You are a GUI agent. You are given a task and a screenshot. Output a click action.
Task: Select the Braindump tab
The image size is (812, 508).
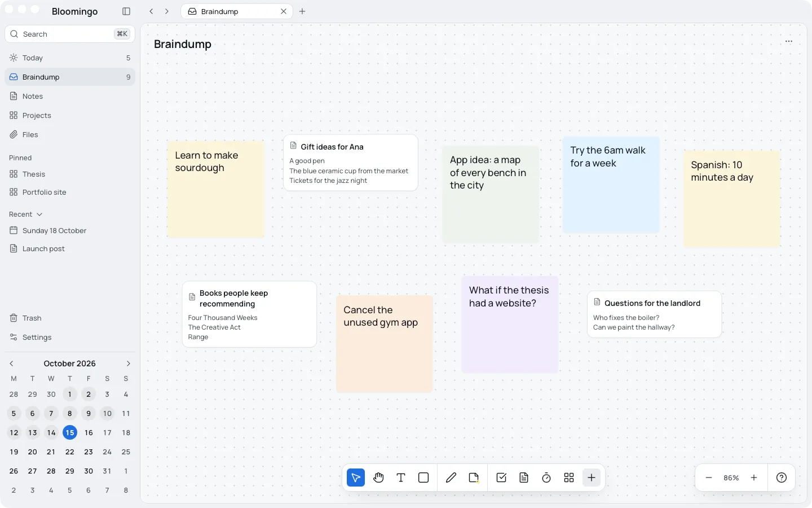236,11
